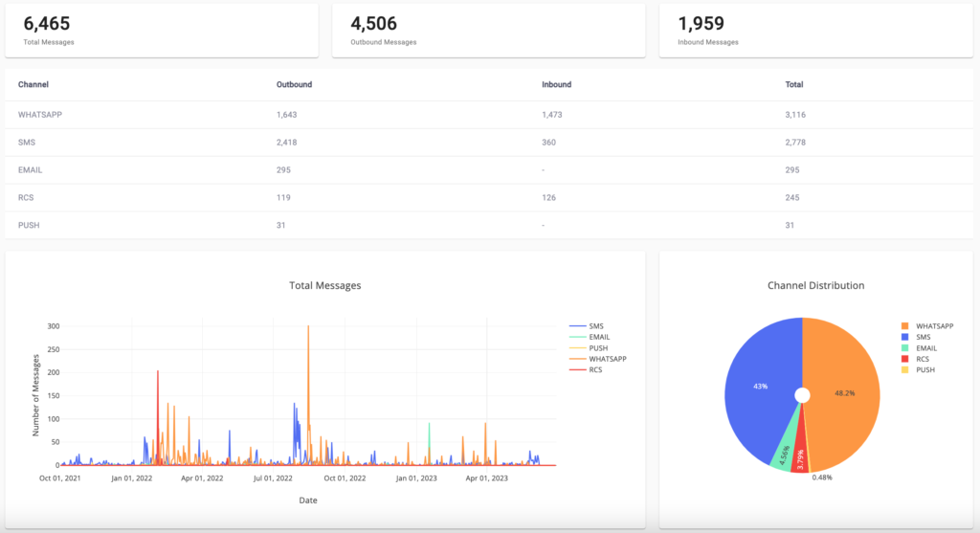Toggle EMAIL slice in pie chart legend
Screen dimensions: 980x533
point(919,348)
